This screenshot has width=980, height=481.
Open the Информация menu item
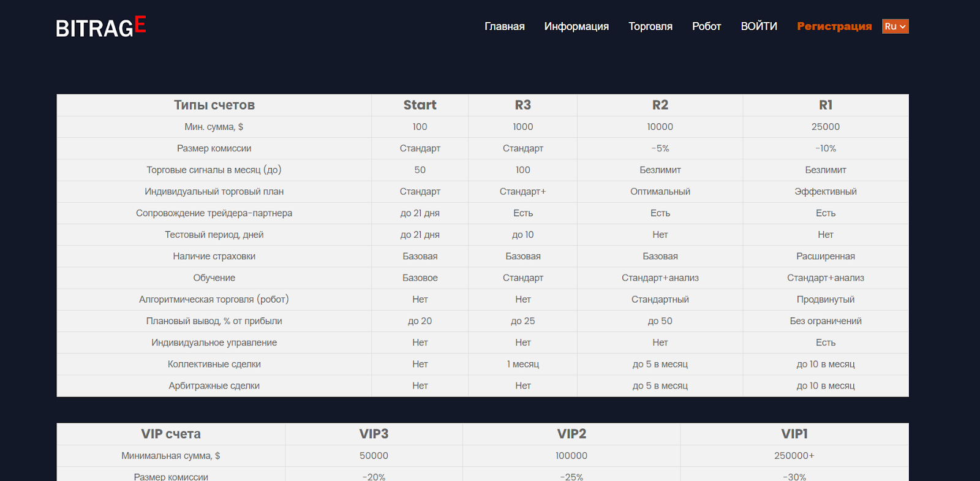click(x=576, y=26)
